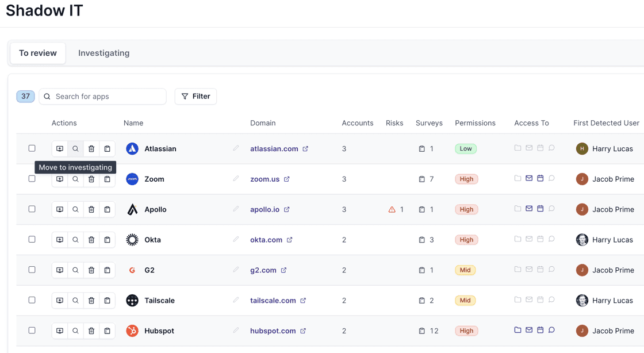The width and height of the screenshot is (644, 353).
Task: Click Jacob Prime in Hubspot row
Action: [613, 331]
